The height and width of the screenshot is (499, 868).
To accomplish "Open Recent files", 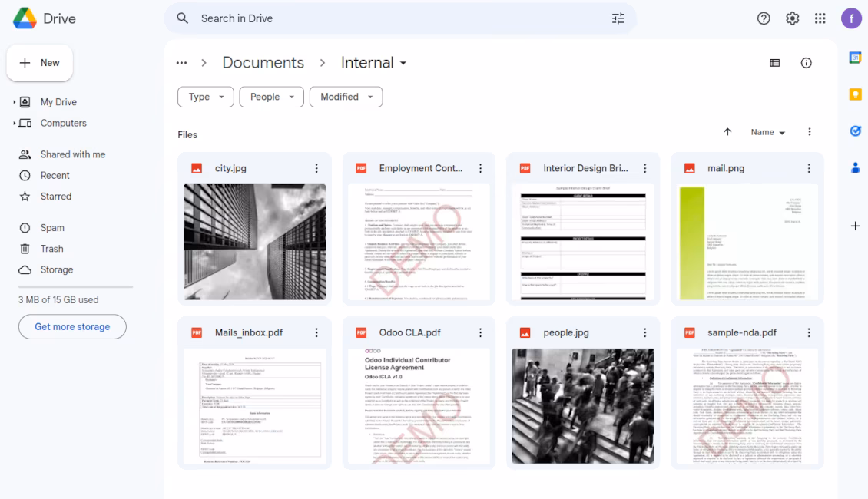I will point(55,175).
